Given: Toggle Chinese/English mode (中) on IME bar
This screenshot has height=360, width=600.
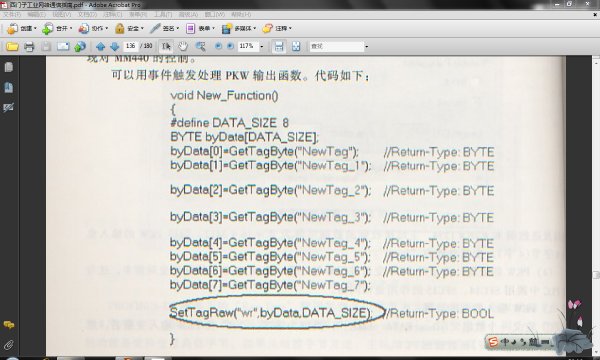Looking at the screenshot, I should pos(504,341).
